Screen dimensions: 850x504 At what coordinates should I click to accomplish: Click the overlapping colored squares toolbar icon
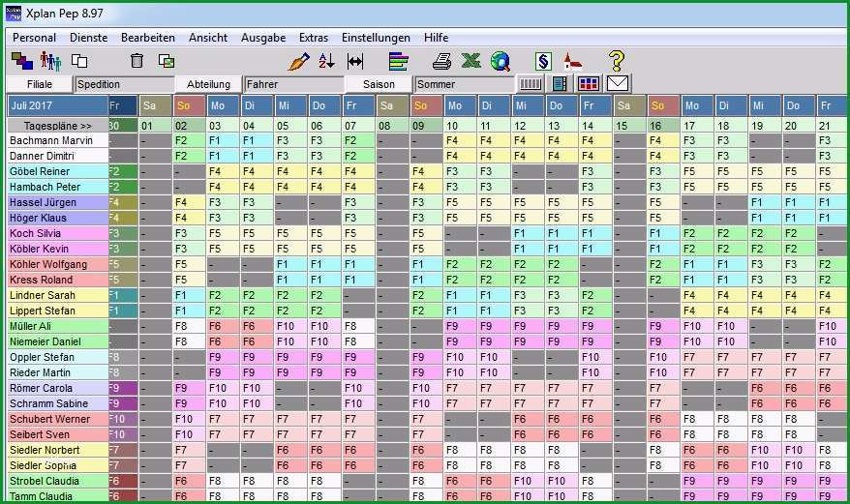point(22,61)
